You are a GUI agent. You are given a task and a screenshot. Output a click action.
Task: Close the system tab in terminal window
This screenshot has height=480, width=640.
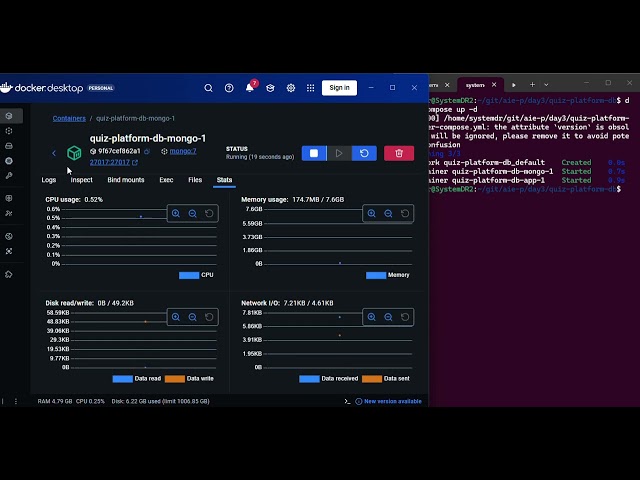click(x=494, y=85)
